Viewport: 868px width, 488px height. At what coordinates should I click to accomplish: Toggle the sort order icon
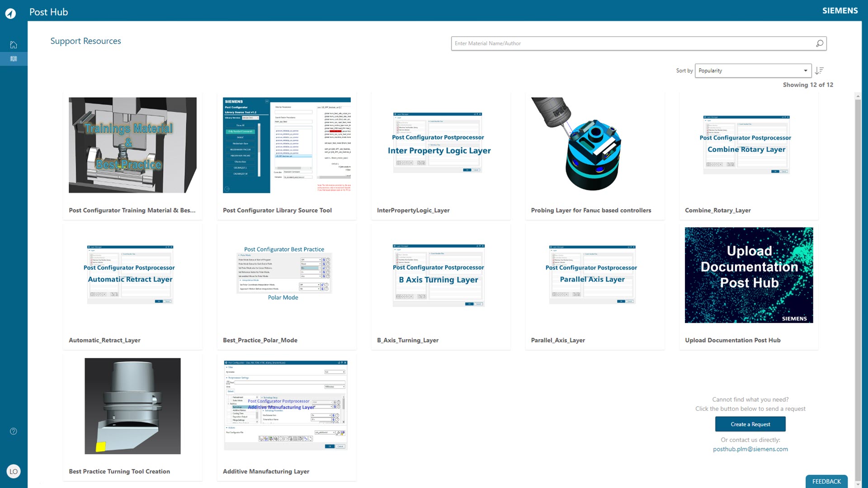(x=819, y=70)
